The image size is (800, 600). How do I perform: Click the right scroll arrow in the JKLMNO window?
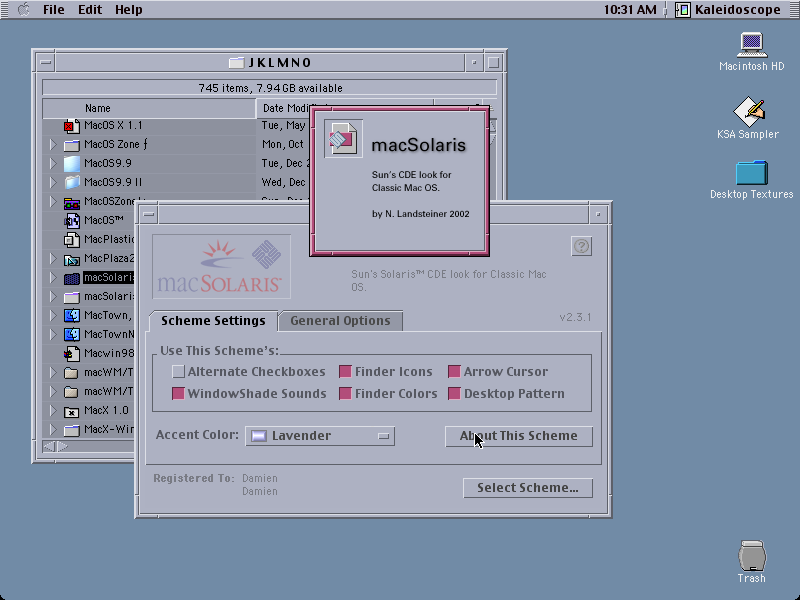[62, 446]
